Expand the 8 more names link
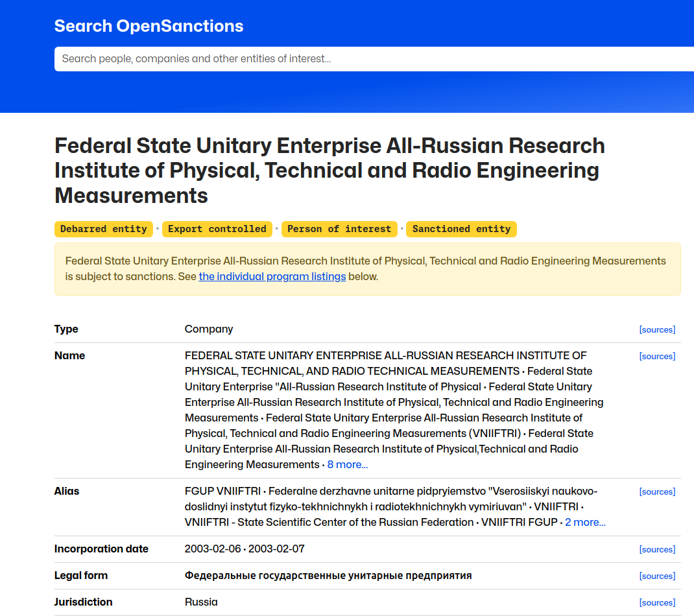 [348, 465]
